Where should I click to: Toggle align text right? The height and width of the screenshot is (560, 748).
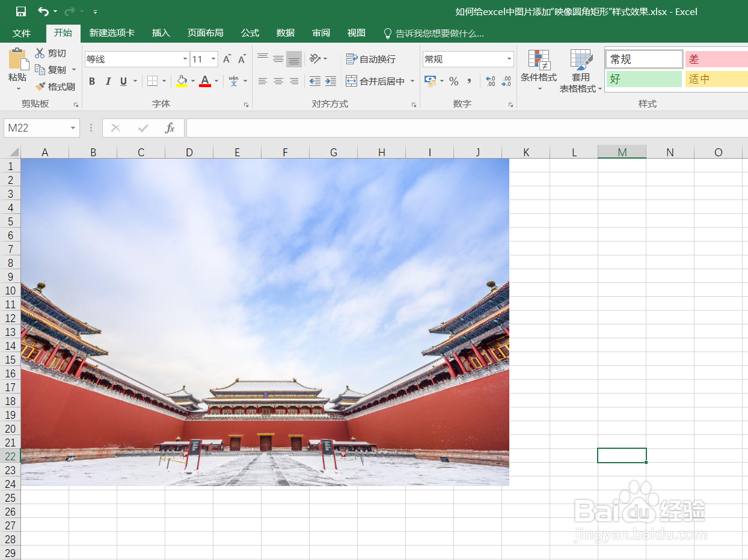(294, 81)
